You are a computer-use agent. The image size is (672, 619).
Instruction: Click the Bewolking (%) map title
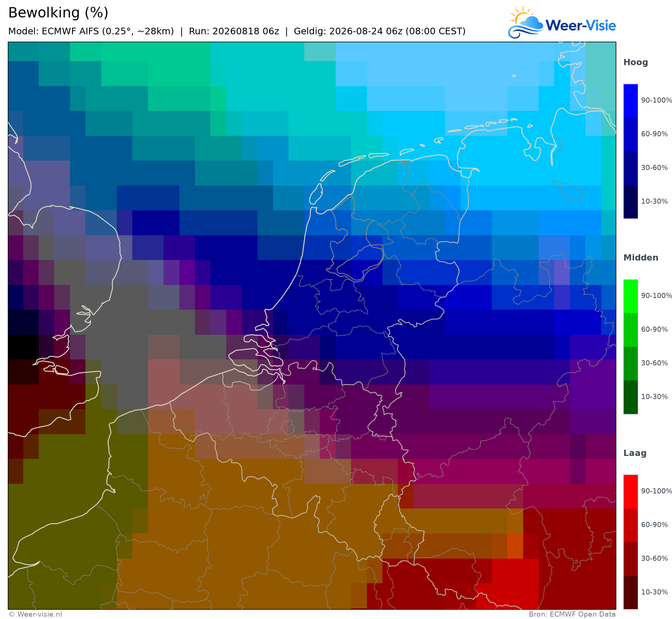coord(58,13)
